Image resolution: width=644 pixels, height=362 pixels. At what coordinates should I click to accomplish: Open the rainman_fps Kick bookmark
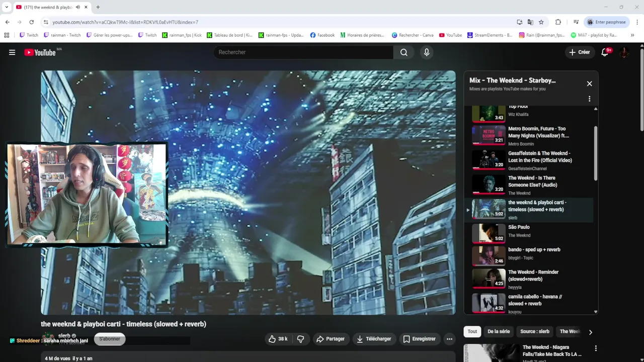pos(182,35)
